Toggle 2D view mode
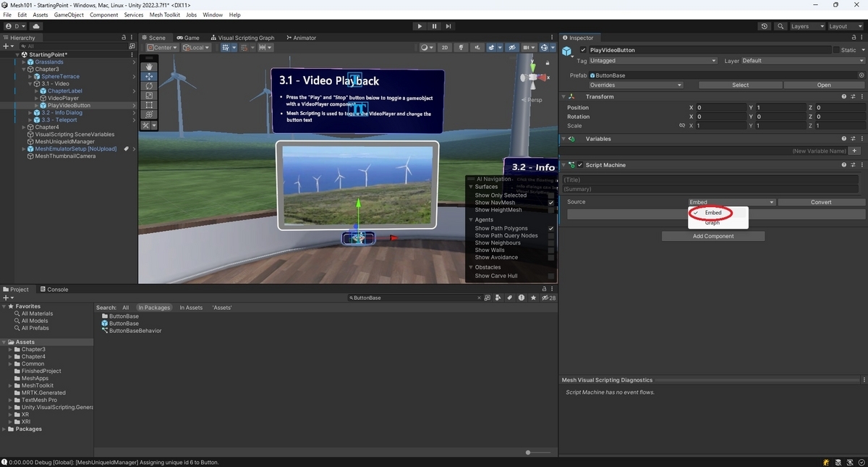This screenshot has width=868, height=467. (445, 48)
